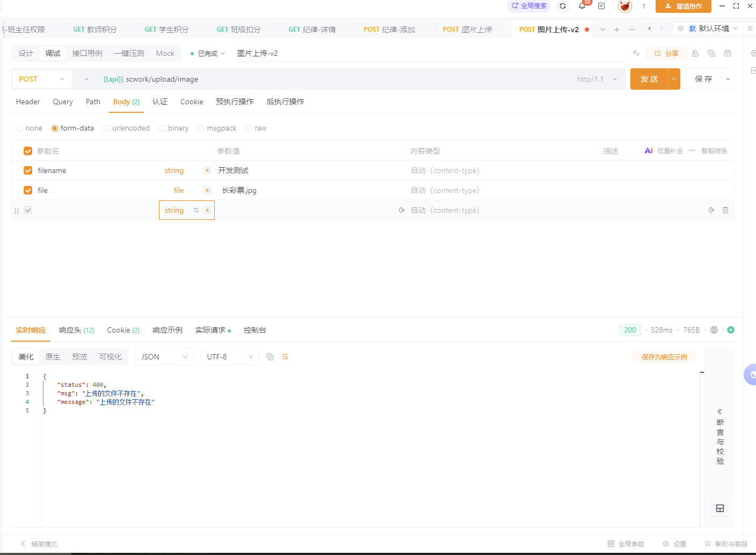Open the UTF-8 encoding dropdown
This screenshot has width=756, height=555.
point(229,356)
